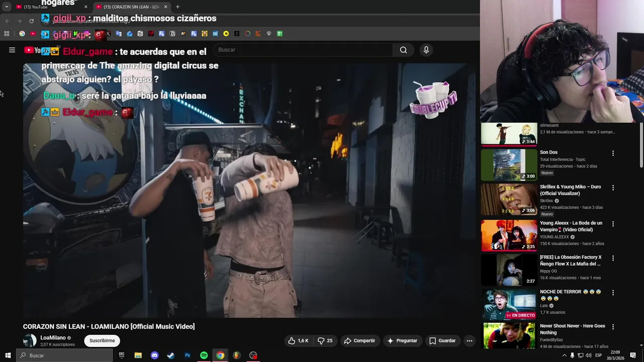Click the 'FueledBySaz' channel text
The height and width of the screenshot is (362, 644).
(x=551, y=340)
